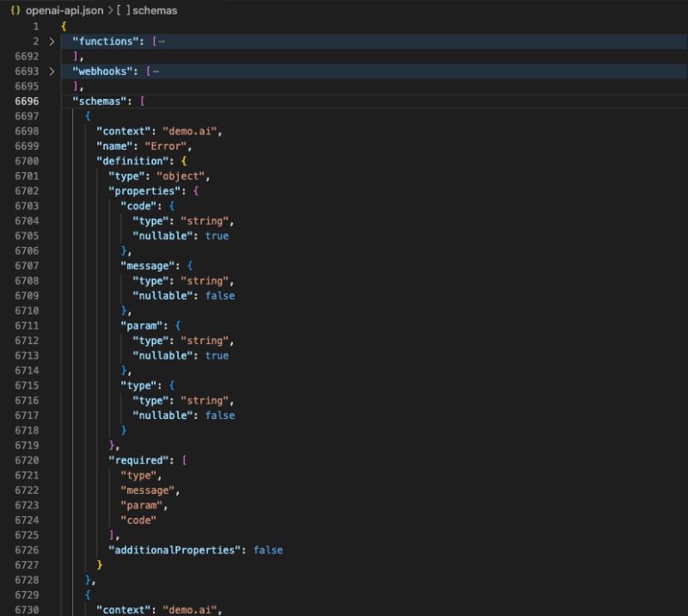Click line number 6720 in gutter
This screenshot has width=688, height=616.
pyautogui.click(x=27, y=460)
